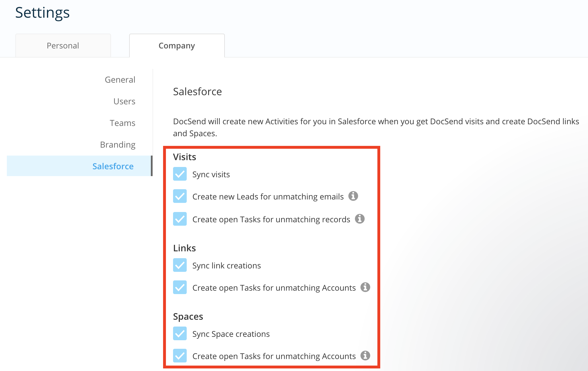The height and width of the screenshot is (371, 588).
Task: Toggle Spaces Create open Tasks for Accounts
Action: (x=180, y=356)
